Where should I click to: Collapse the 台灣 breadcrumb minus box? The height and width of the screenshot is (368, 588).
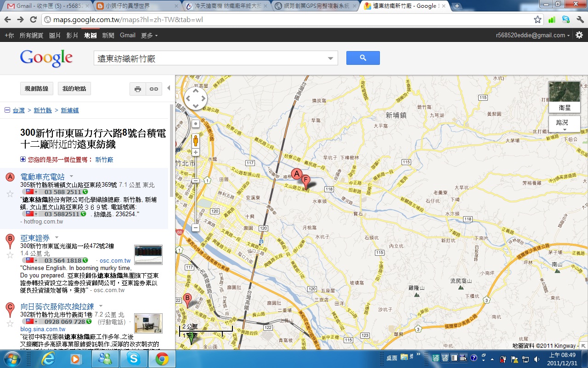(7, 110)
